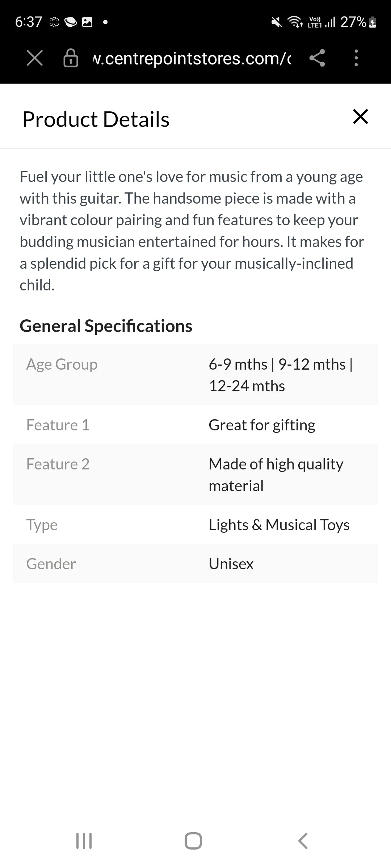Tap the 'Unisex' gender value
This screenshot has height=868, width=391.
click(x=231, y=564)
